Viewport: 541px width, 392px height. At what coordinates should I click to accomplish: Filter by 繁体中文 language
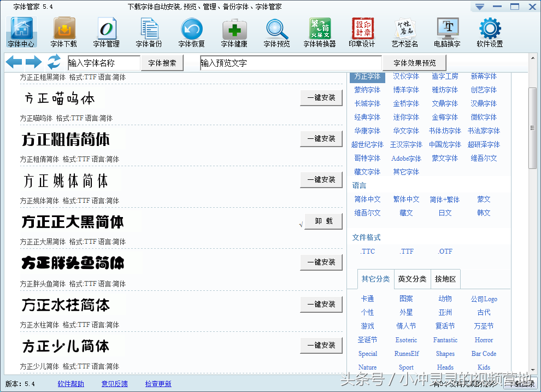[406, 200]
